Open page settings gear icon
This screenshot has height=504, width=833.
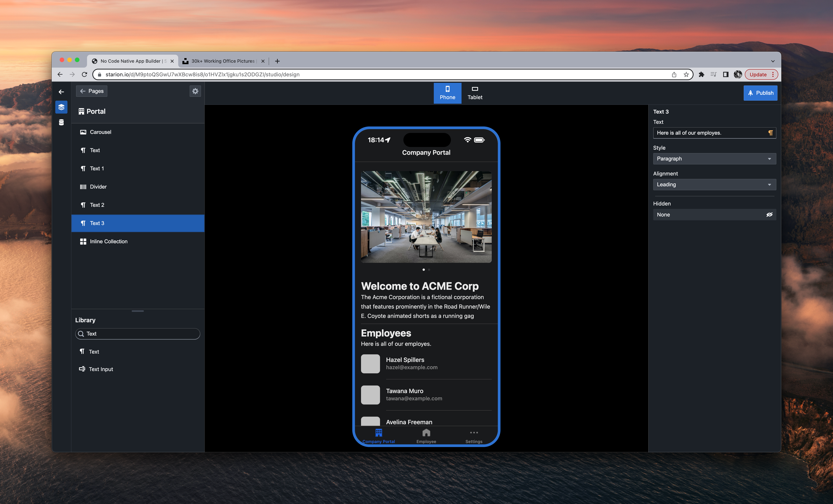[195, 91]
